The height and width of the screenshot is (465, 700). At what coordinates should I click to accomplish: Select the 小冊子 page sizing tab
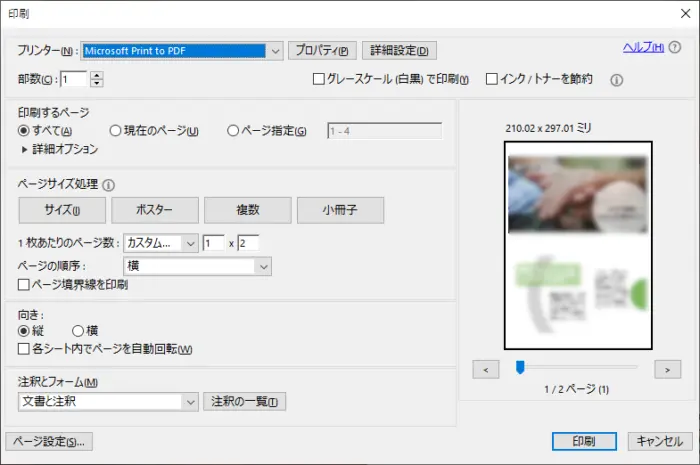340,210
